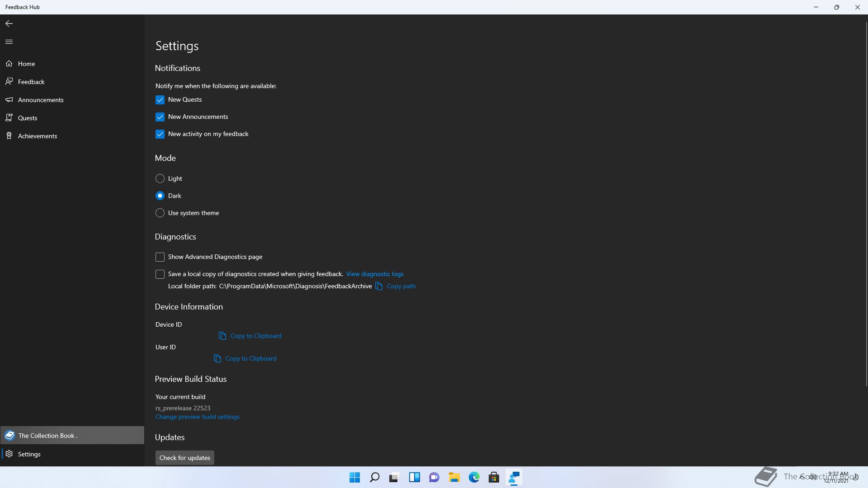
Task: Open the Quests sidebar icon
Action: 9,118
